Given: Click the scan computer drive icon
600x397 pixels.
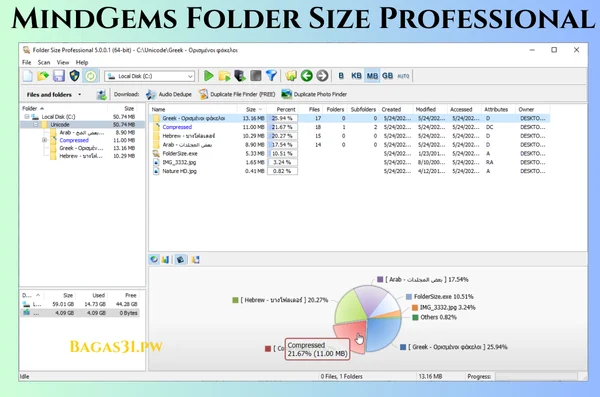Looking at the screenshot, I should tap(240, 76).
